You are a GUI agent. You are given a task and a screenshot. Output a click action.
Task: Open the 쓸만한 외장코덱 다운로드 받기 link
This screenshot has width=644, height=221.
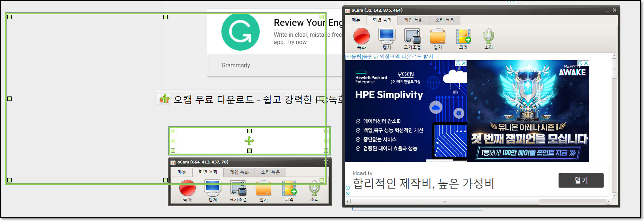coord(389,56)
